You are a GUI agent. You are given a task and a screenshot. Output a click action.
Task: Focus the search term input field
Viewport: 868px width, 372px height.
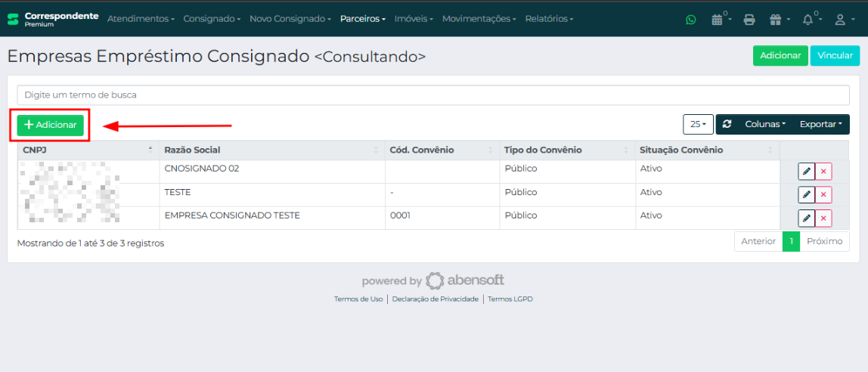433,95
